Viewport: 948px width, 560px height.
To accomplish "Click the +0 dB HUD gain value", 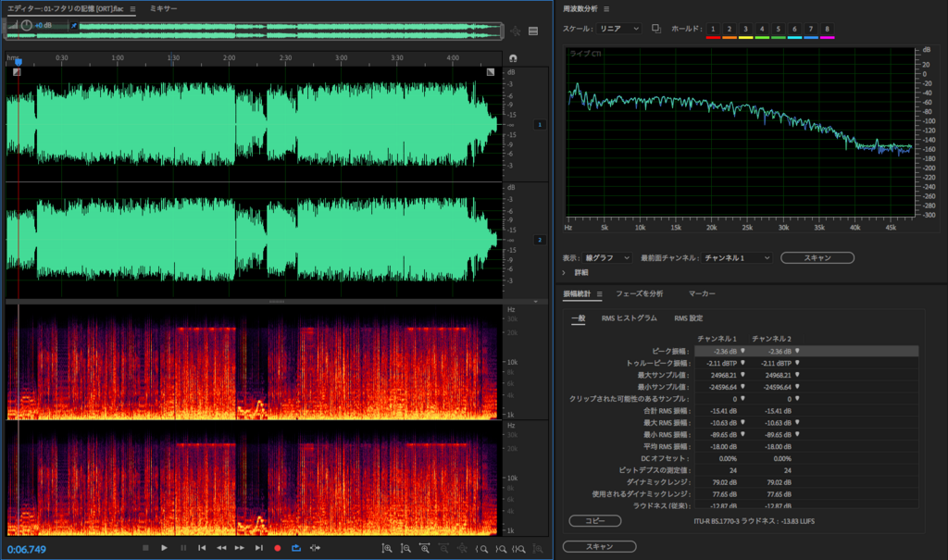I will [44, 25].
